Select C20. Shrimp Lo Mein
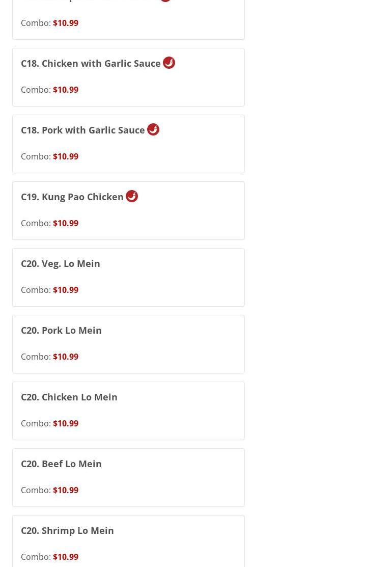This screenshot has height=567, width=392. pos(67,530)
